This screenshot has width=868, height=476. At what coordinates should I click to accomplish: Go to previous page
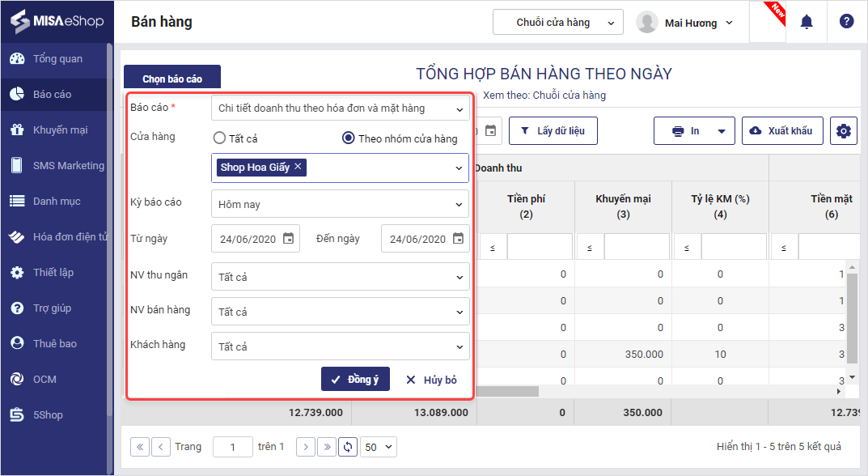160,447
